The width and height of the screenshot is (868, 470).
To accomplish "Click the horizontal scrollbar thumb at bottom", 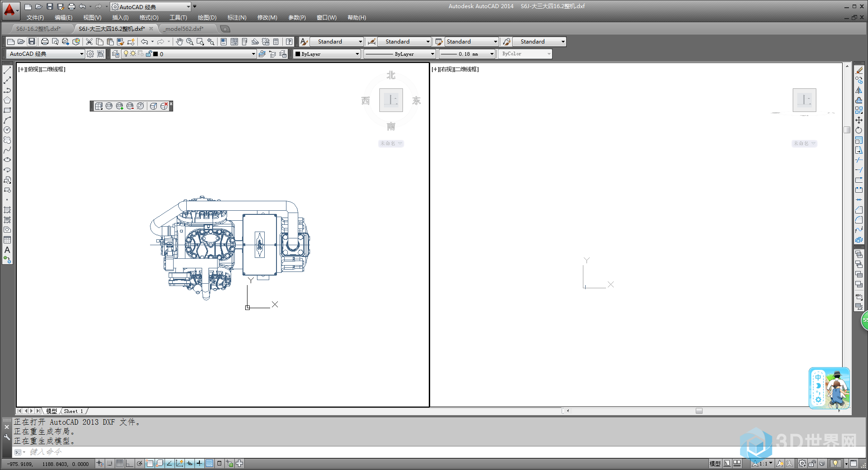I will 699,411.
